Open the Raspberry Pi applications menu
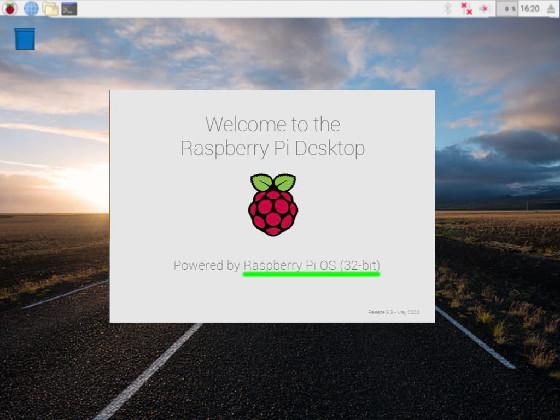Screen dimensions: 560x420 (10, 9)
